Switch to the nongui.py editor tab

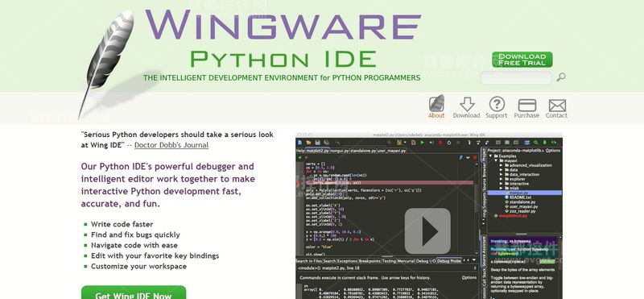pyautogui.click(x=339, y=151)
